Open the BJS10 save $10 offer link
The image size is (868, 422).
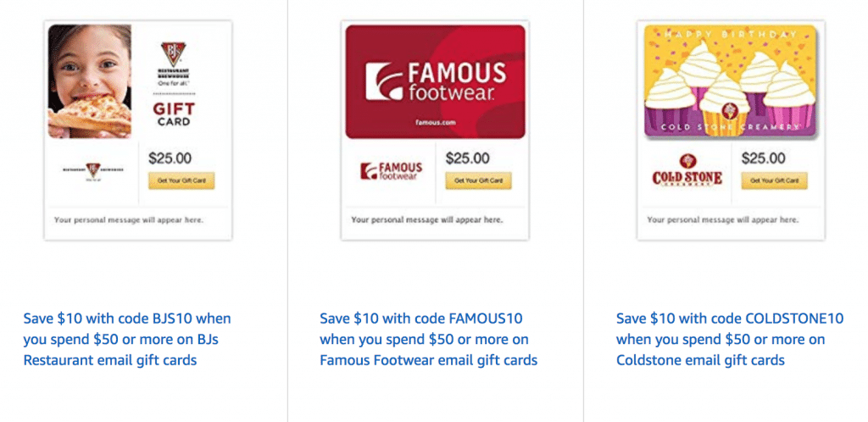127,340
